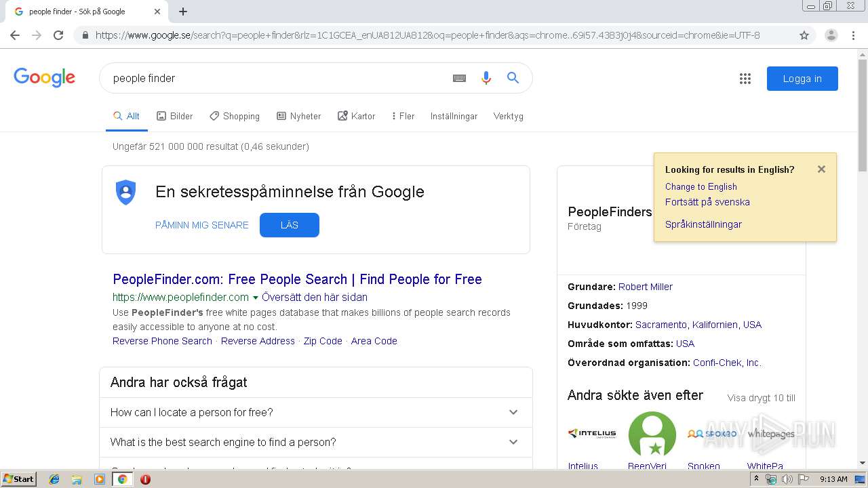Image resolution: width=868 pixels, height=488 pixels.
Task: Click the privacy shield icon
Action: click(125, 192)
